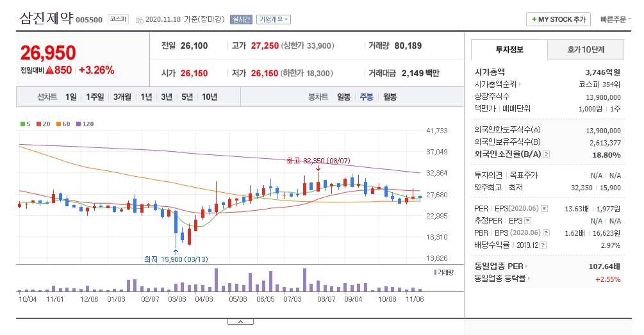Image resolution: width=644 pixels, height=335 pixels.
Task: Switch to the 월봉 monthly candle chart
Action: [x=390, y=97]
